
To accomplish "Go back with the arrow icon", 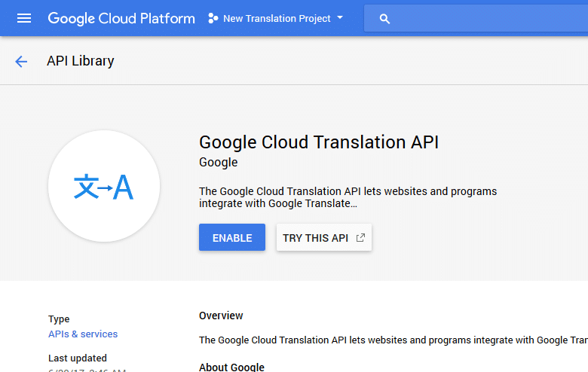I will point(21,61).
